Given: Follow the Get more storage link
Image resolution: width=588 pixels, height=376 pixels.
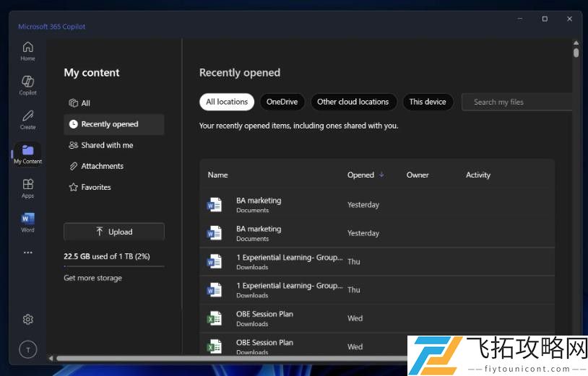Looking at the screenshot, I should (92, 278).
